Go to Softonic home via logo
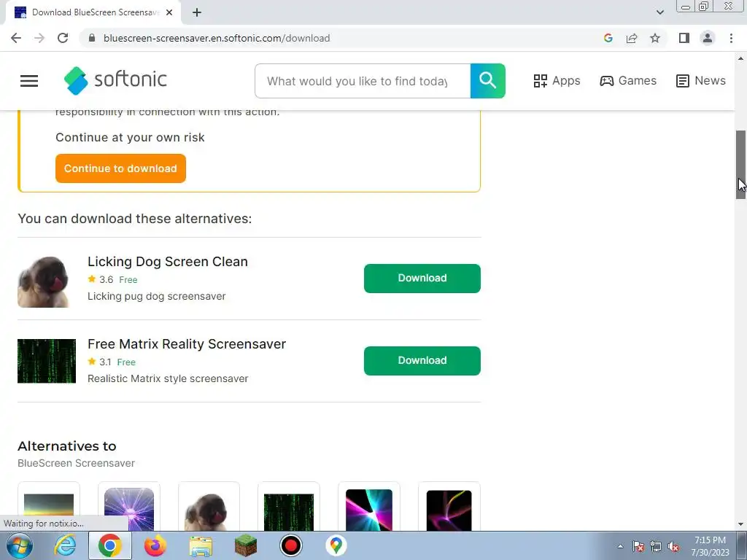 115,80
